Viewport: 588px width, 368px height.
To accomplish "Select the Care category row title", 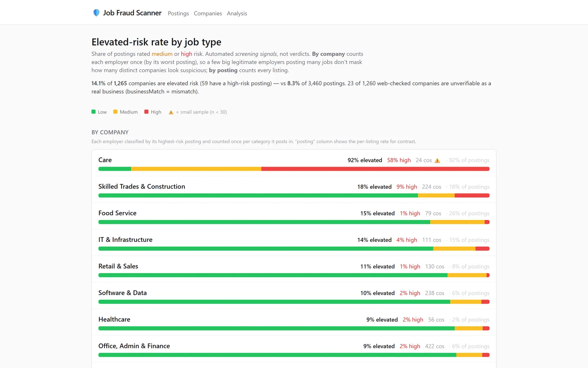I will (105, 160).
